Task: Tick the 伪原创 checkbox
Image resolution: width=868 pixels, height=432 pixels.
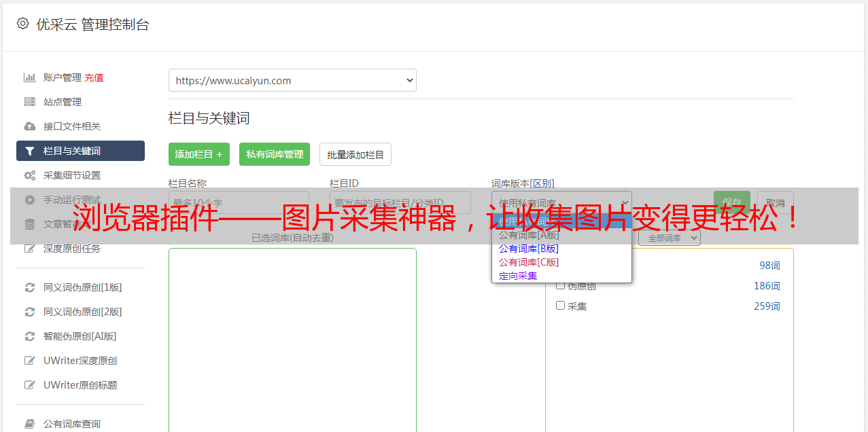Action: pos(561,285)
